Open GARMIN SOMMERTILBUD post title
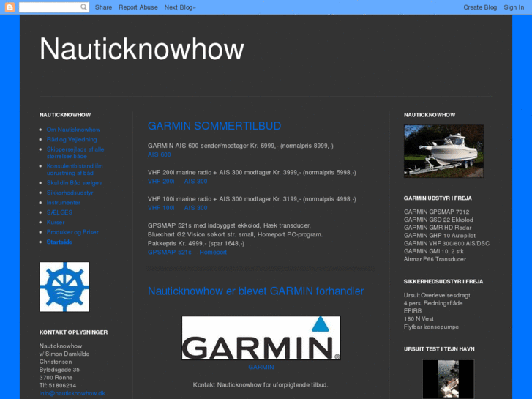532x399 pixels. point(214,126)
